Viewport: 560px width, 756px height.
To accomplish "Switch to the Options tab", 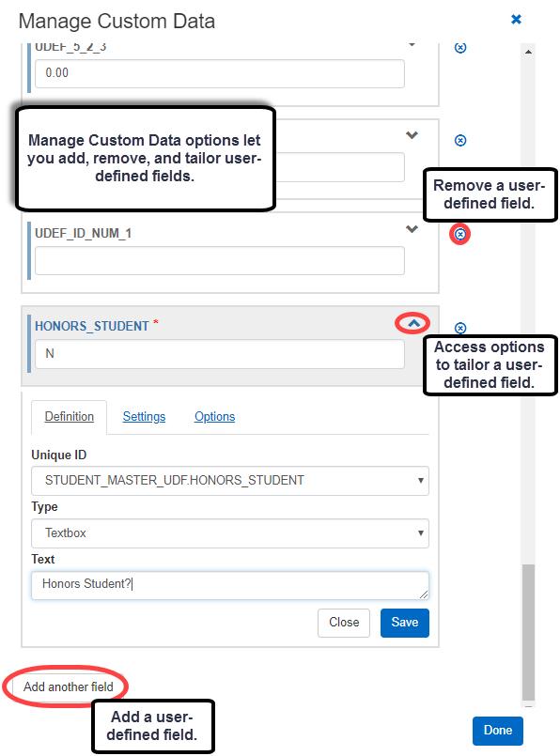I will pyautogui.click(x=214, y=417).
